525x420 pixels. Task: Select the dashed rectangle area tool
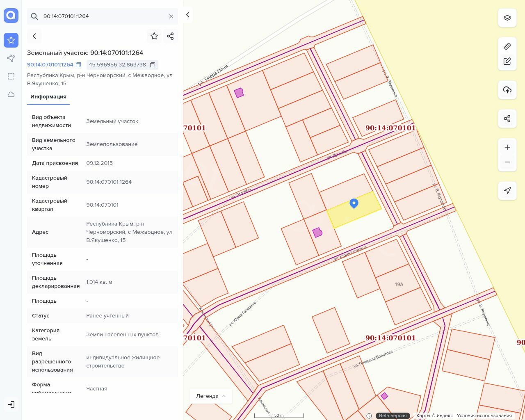pyautogui.click(x=11, y=76)
